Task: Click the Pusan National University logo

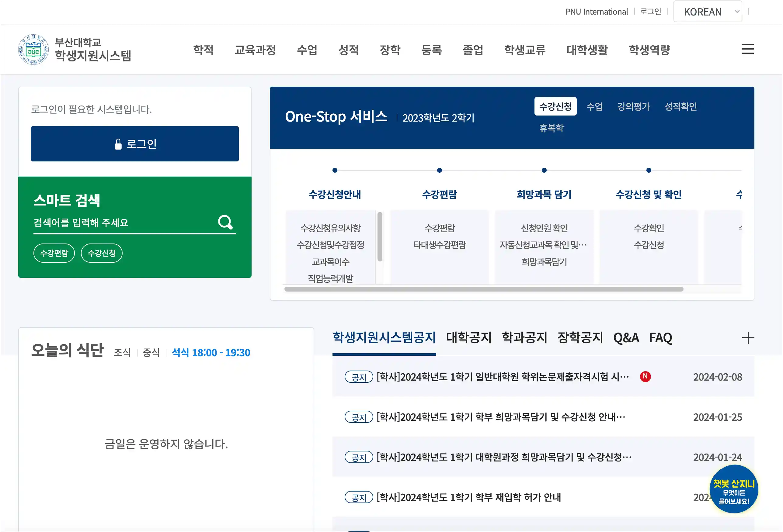Action: pos(33,50)
